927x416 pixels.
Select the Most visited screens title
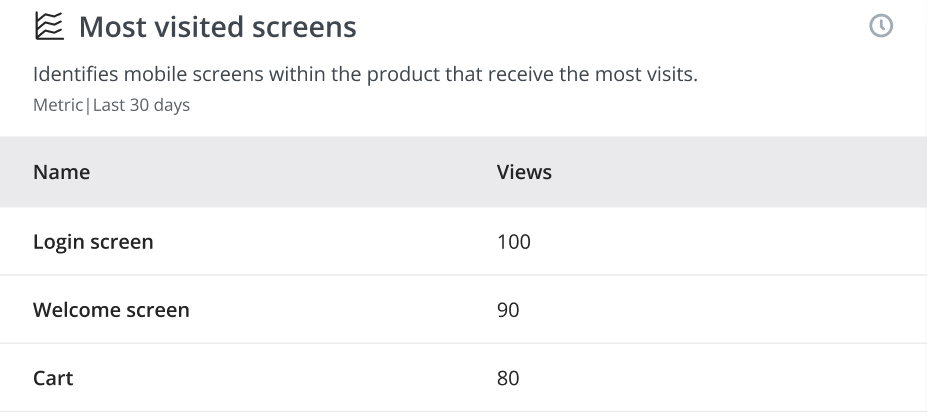click(218, 27)
